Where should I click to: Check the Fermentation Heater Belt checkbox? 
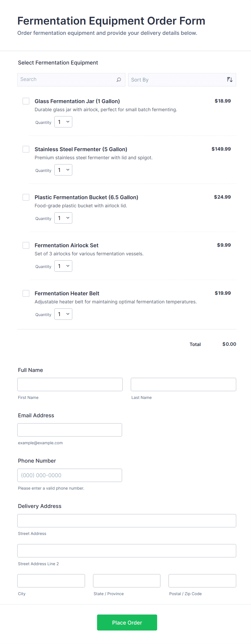[26, 293]
